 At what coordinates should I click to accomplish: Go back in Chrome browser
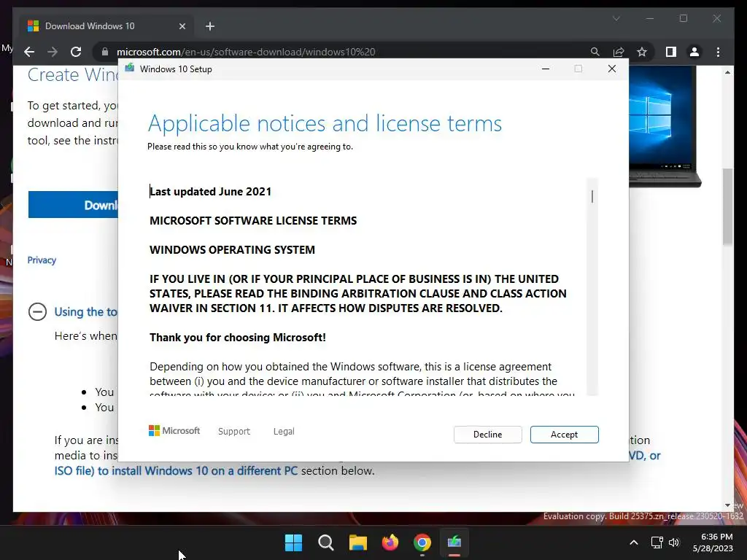29,52
